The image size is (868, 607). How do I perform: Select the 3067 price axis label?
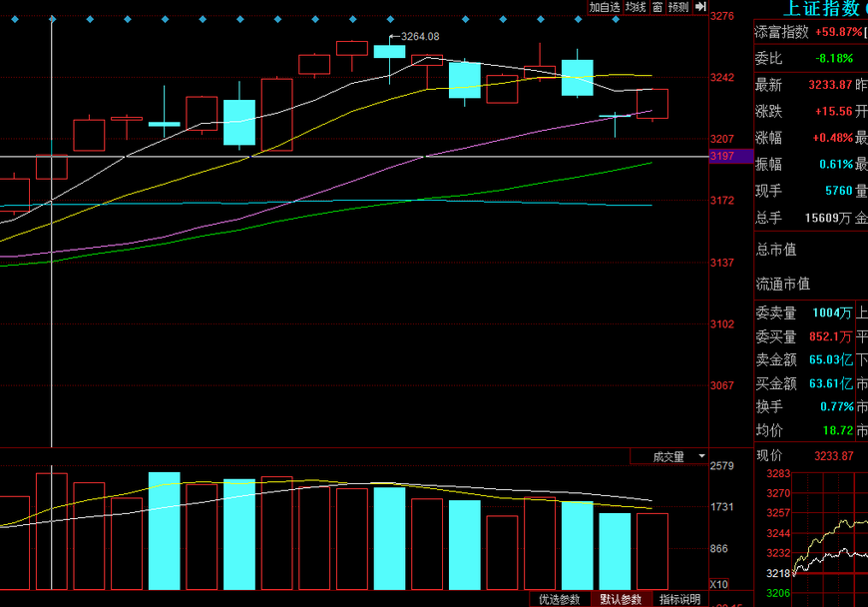click(x=722, y=385)
